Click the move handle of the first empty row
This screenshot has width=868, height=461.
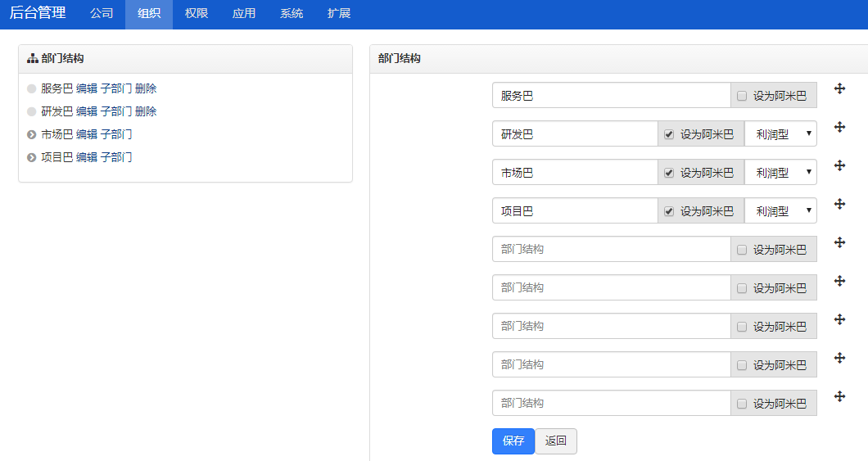(x=840, y=242)
